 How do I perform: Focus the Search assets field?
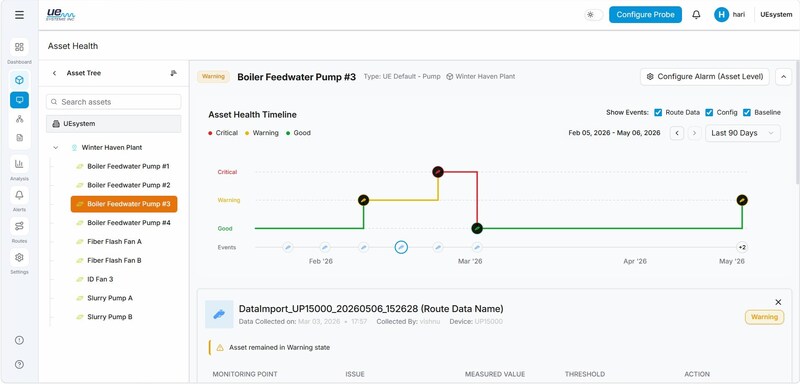113,101
